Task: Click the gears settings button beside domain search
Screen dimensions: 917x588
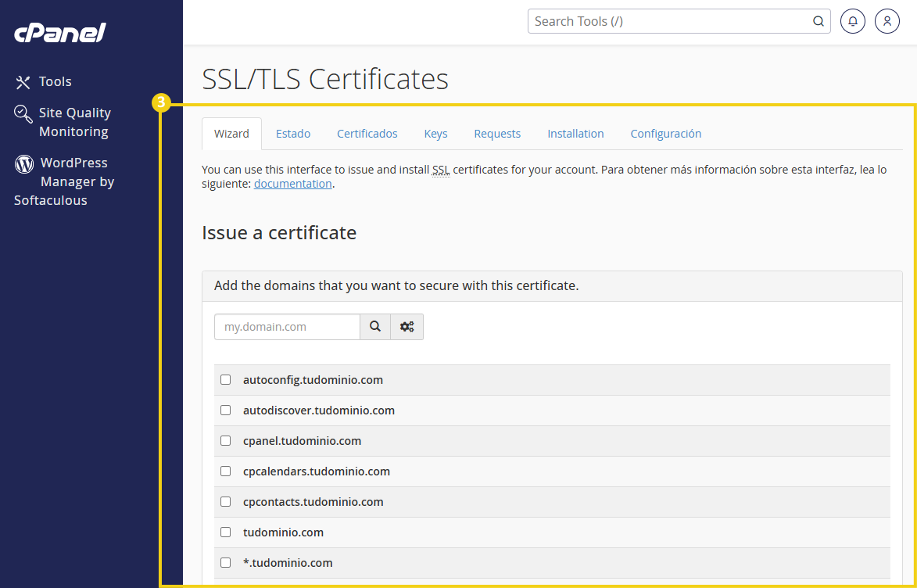Action: tap(407, 327)
